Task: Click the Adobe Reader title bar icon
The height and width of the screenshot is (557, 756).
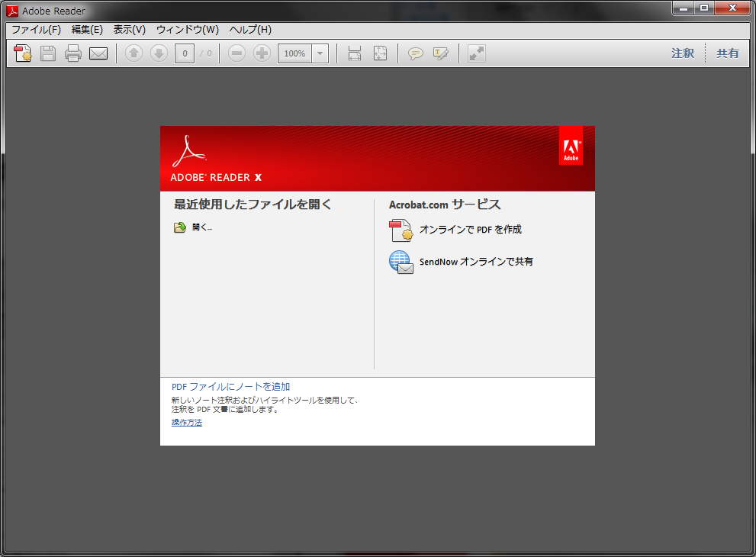Action: [12, 11]
